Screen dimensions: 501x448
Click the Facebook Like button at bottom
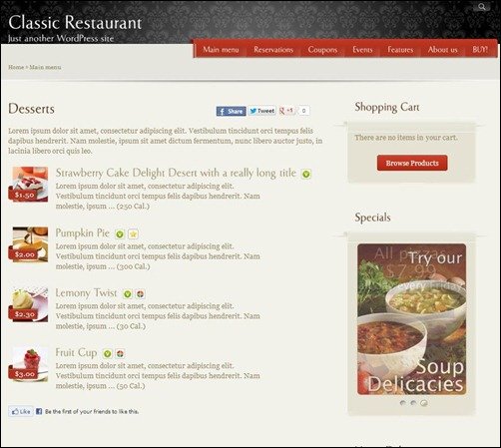tap(21, 411)
